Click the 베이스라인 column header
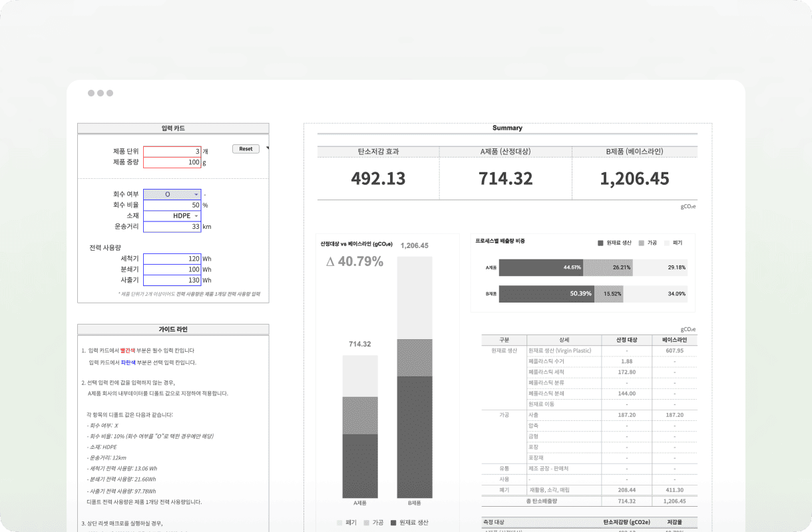812x532 pixels. [x=674, y=340]
